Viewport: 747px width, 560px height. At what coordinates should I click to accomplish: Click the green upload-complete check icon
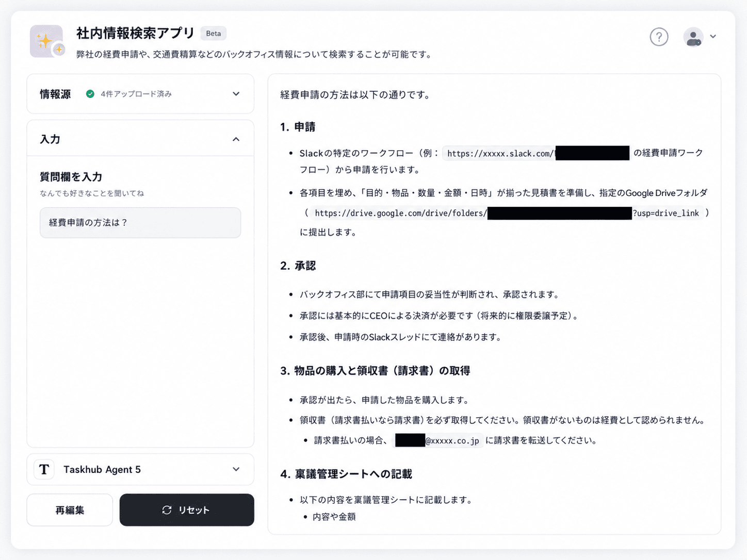pos(90,94)
